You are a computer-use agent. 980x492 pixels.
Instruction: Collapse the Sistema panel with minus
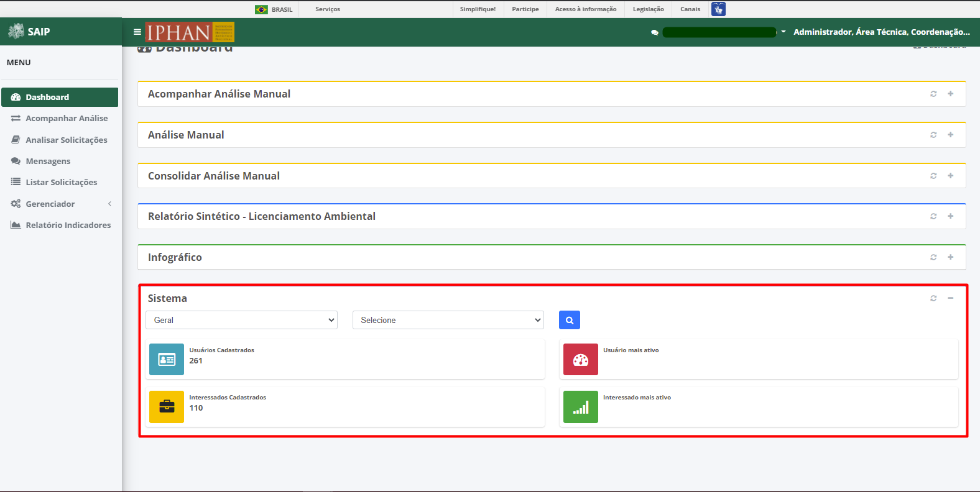(951, 298)
